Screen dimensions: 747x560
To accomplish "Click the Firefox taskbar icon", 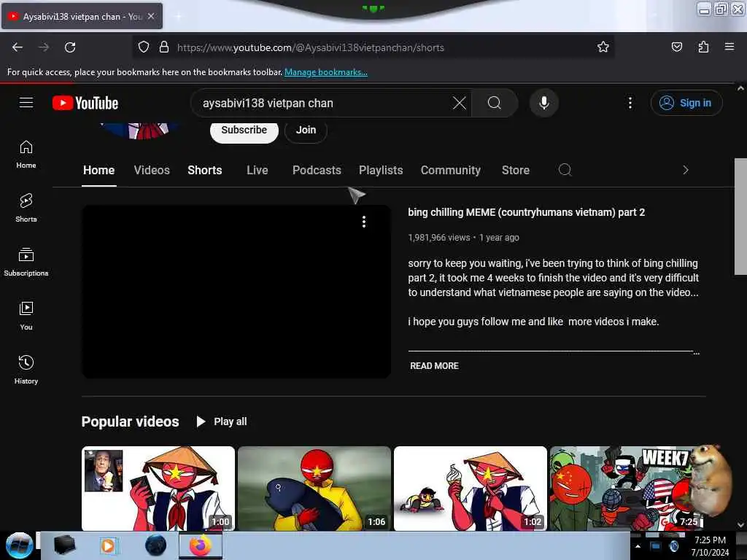I will [200, 545].
